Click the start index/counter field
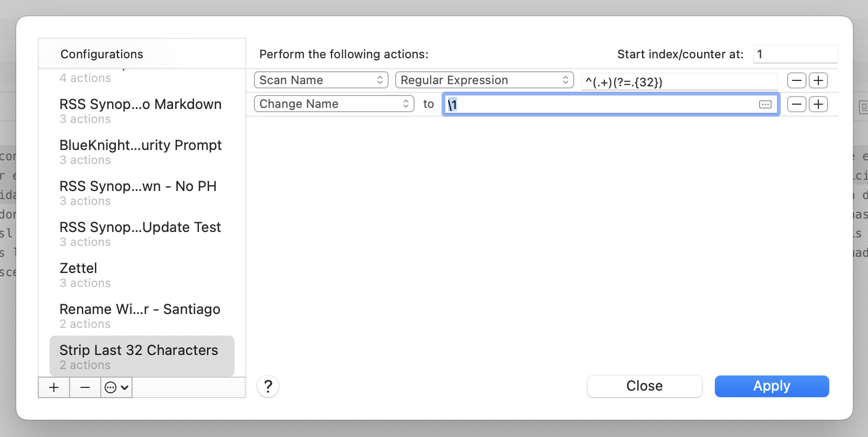 pyautogui.click(x=795, y=54)
